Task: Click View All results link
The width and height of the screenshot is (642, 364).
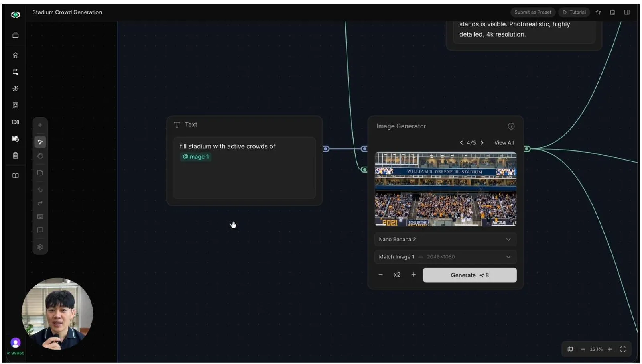Action: (504, 143)
